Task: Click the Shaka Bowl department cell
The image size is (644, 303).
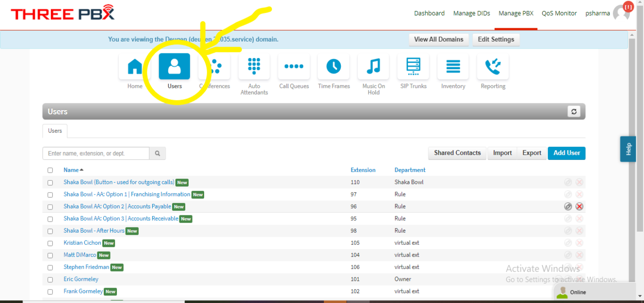Action: coord(409,182)
